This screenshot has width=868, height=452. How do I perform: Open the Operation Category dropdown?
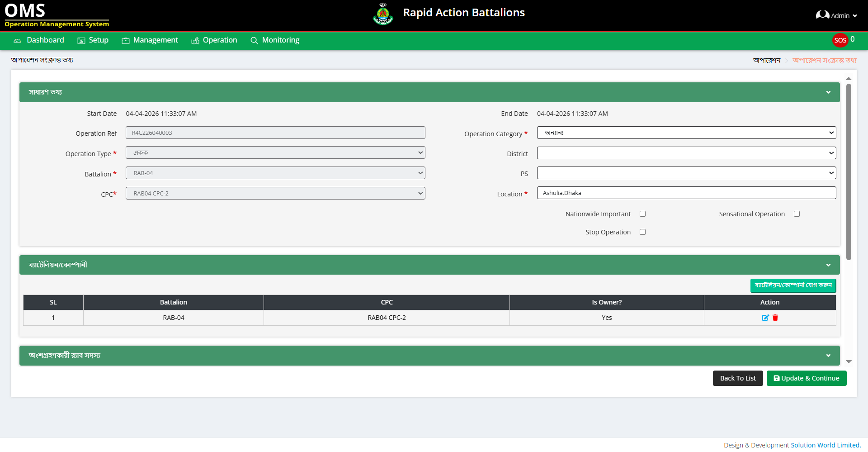686,133
